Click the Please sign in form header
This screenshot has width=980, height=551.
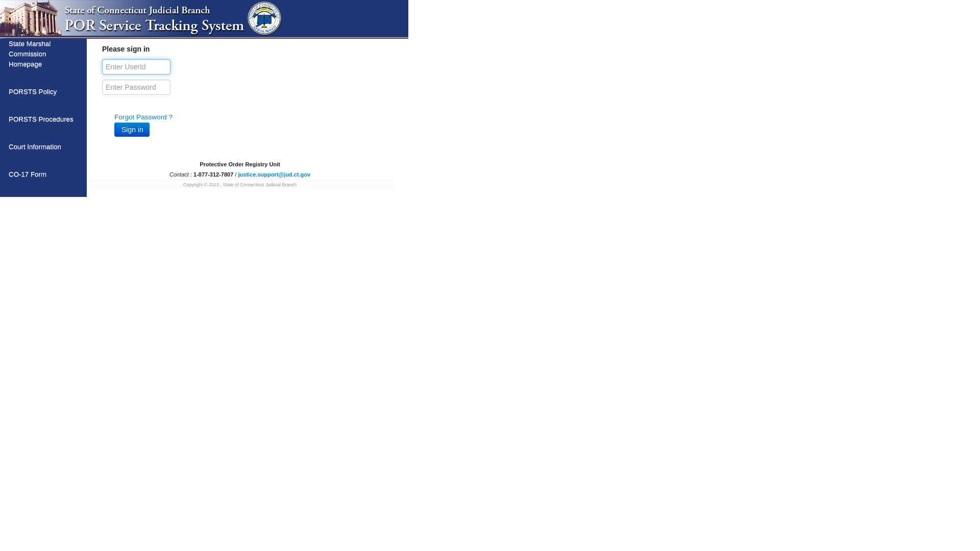126,48
